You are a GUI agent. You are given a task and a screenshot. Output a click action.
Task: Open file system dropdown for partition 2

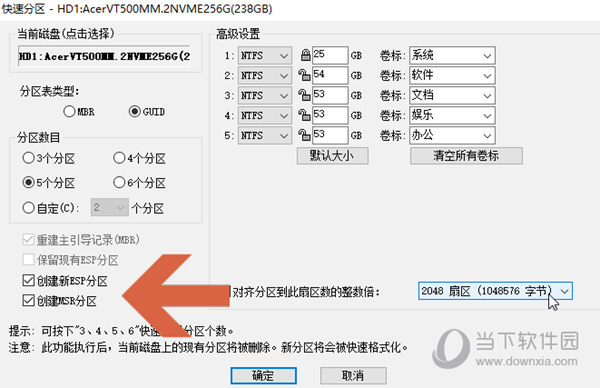click(x=265, y=75)
